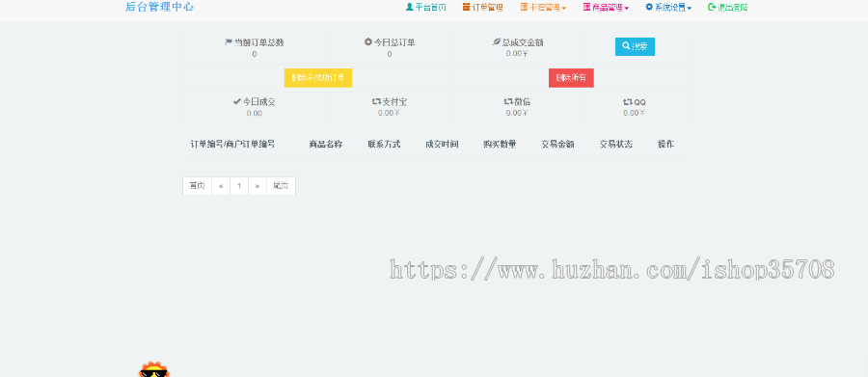Click the 交易金额 column header
The height and width of the screenshot is (377, 868).
(x=557, y=145)
